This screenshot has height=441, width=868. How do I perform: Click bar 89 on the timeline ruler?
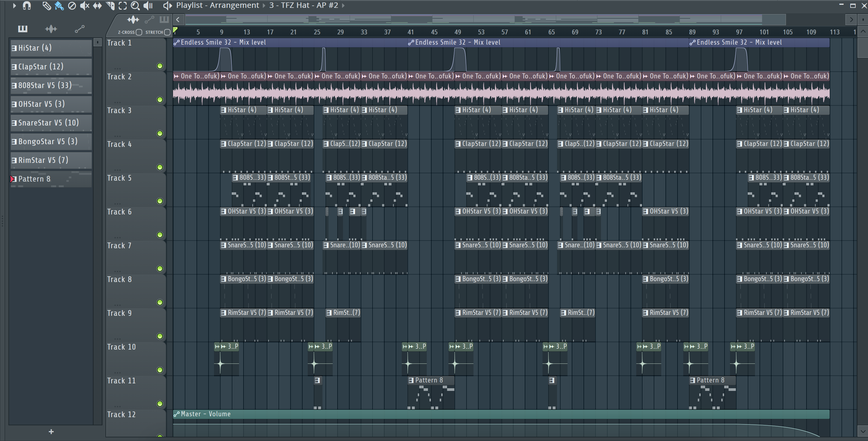click(x=692, y=32)
